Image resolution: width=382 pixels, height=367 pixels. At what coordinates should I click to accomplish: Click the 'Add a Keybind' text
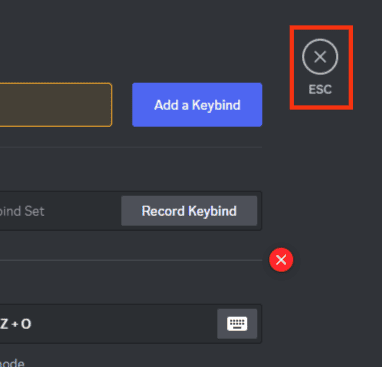click(197, 105)
